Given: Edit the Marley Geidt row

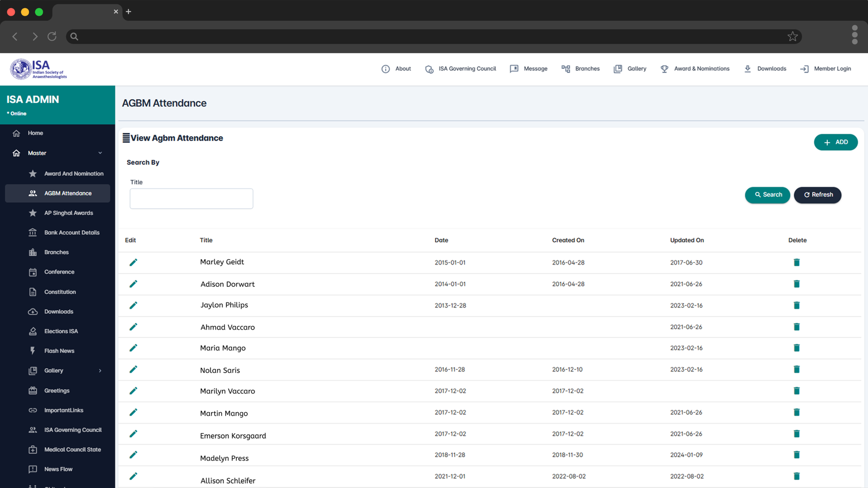Looking at the screenshot, I should point(133,262).
